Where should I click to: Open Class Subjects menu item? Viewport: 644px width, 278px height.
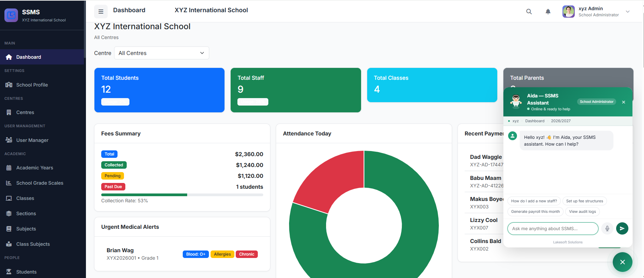click(x=42, y=244)
